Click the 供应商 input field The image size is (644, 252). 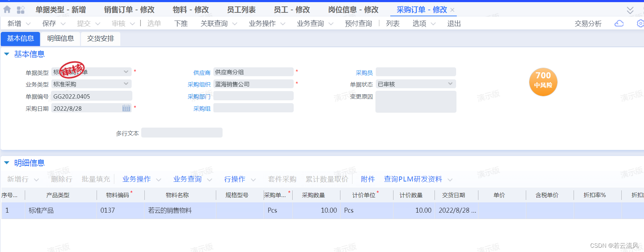click(x=253, y=72)
